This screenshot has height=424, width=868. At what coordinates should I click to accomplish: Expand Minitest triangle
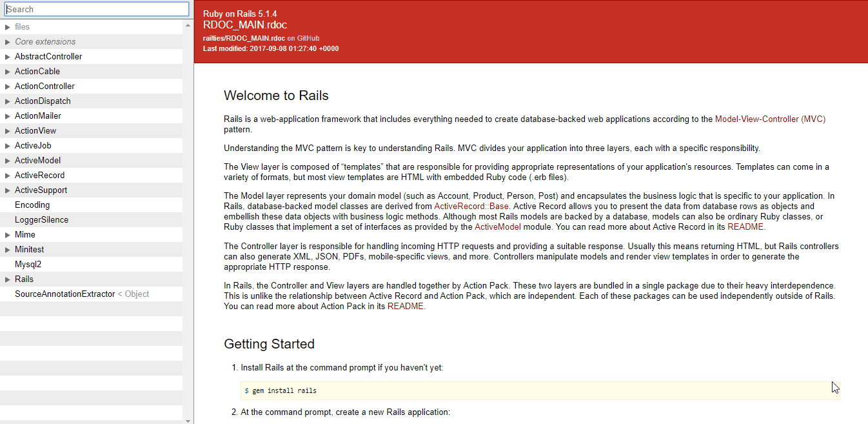pos(8,250)
